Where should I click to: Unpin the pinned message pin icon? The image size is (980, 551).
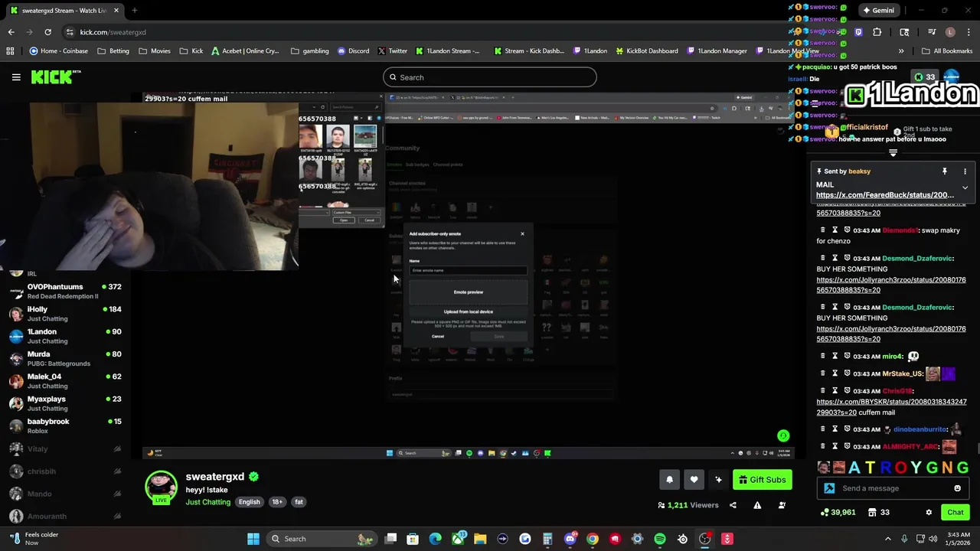click(x=944, y=171)
